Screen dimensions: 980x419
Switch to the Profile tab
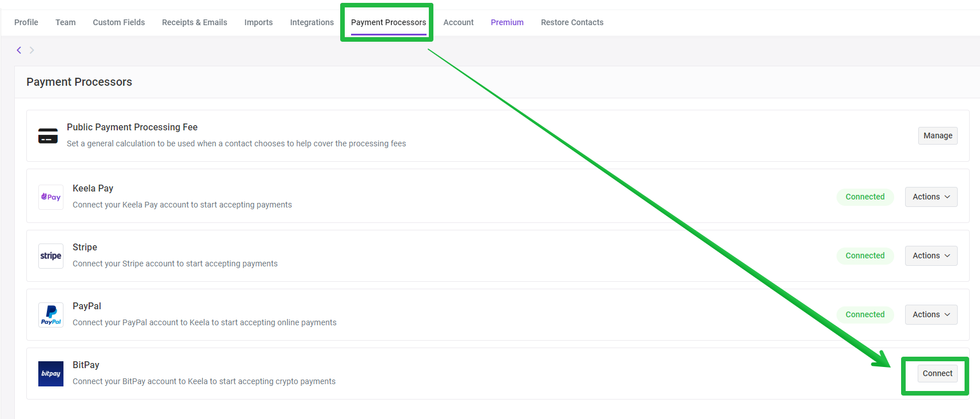(x=26, y=22)
